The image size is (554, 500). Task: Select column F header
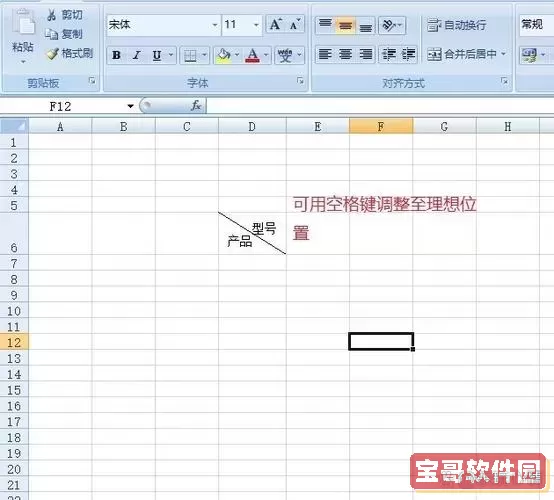coord(381,127)
